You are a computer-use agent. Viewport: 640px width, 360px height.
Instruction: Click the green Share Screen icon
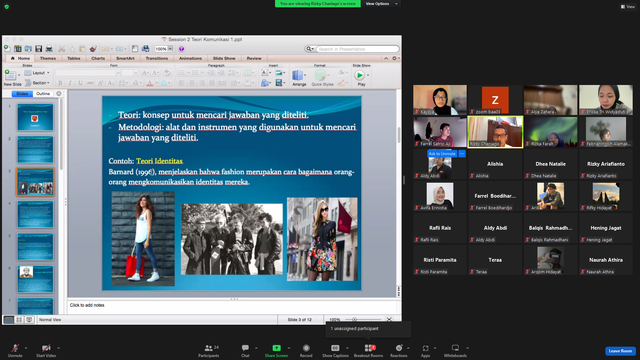pos(276,348)
